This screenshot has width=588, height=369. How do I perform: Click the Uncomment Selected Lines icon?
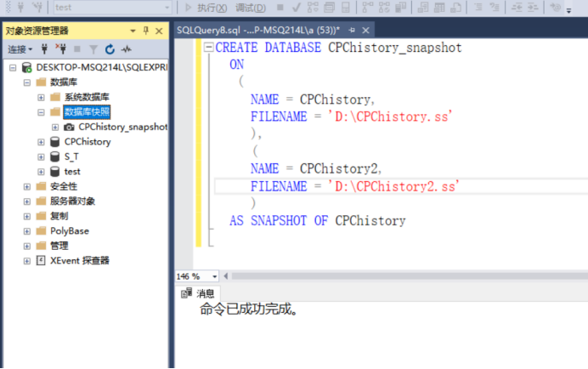495,7
